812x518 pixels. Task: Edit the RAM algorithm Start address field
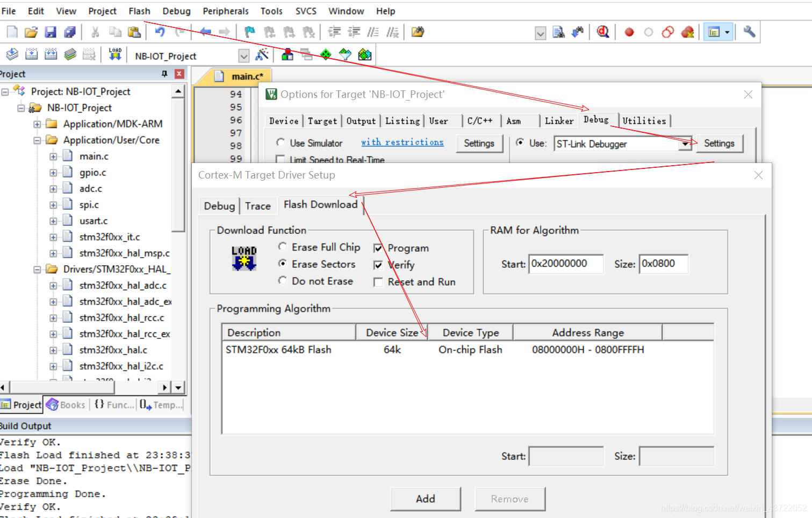(566, 264)
